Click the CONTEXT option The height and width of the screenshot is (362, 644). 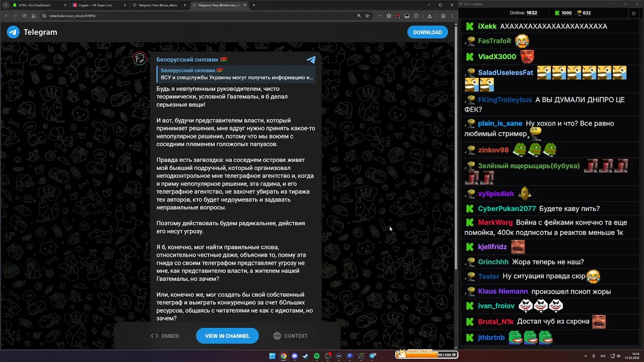(x=291, y=336)
